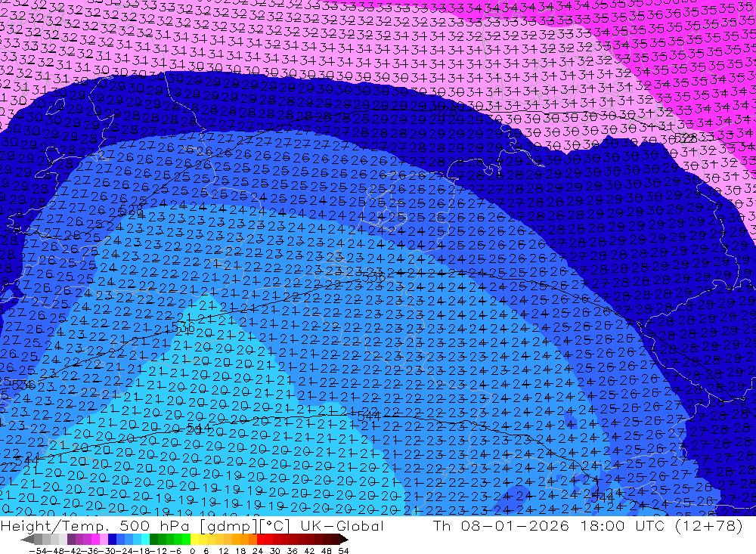Select the bright red swatch above scale label 24
This screenshot has width=756, height=554.
tap(261, 539)
